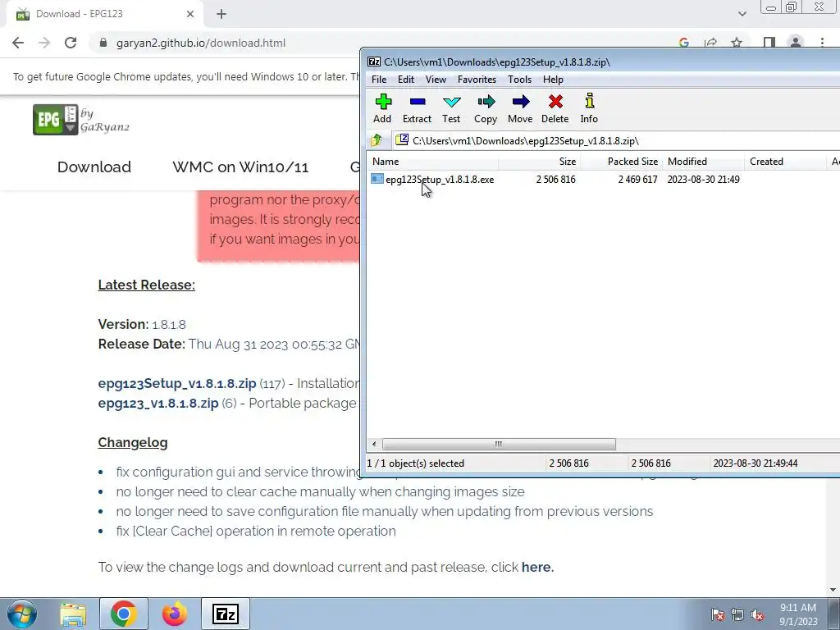Go forward in Chrome

click(x=44, y=43)
